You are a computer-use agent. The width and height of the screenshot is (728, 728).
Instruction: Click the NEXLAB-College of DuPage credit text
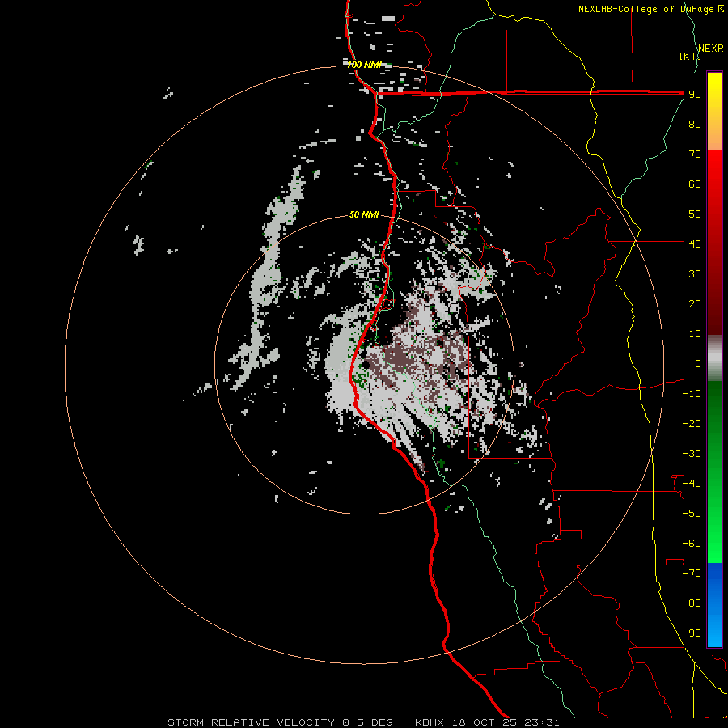(651, 9)
